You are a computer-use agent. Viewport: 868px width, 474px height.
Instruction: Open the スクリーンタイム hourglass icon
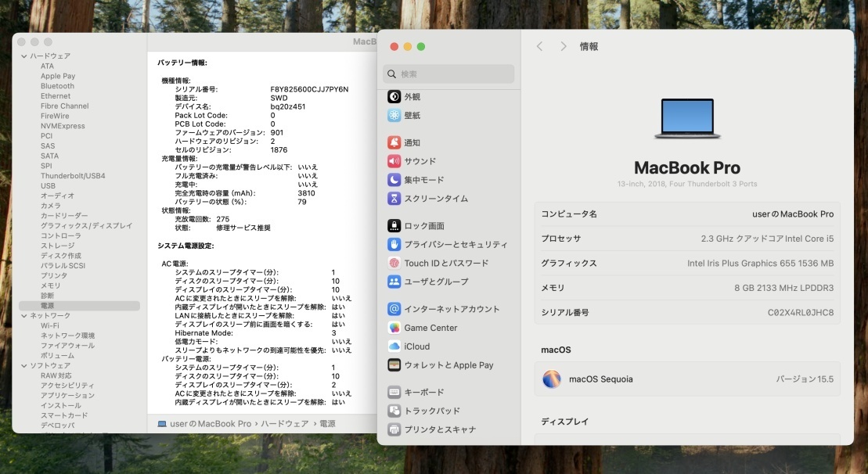tap(394, 199)
